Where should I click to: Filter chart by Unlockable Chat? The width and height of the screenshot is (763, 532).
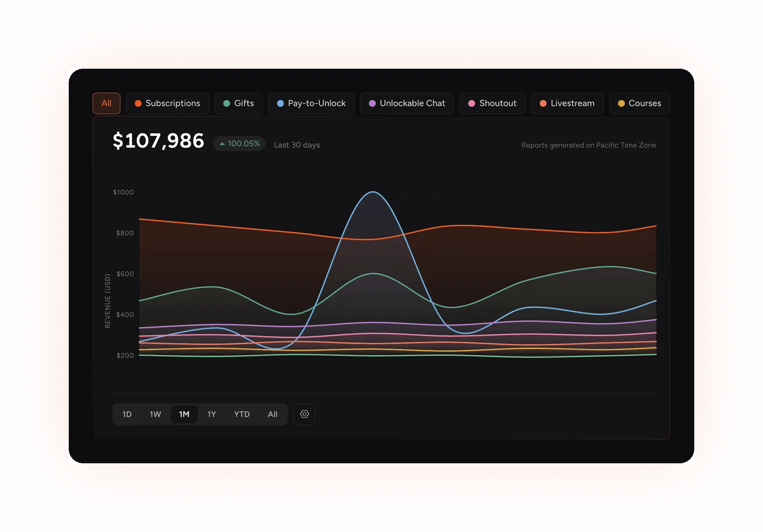tap(407, 103)
